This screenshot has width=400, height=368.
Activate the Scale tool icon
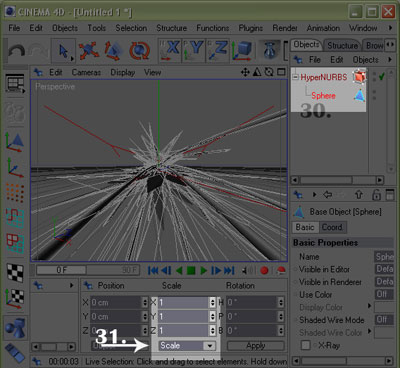click(113, 51)
